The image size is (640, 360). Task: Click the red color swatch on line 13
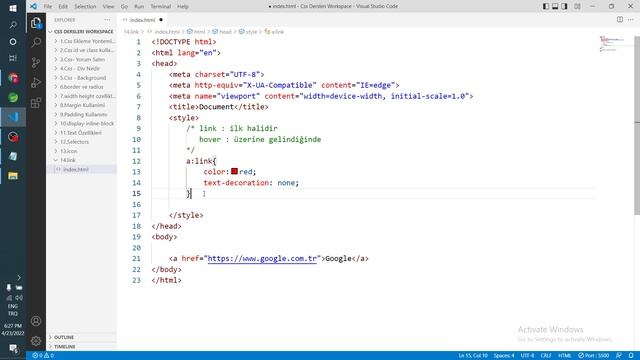tap(234, 171)
